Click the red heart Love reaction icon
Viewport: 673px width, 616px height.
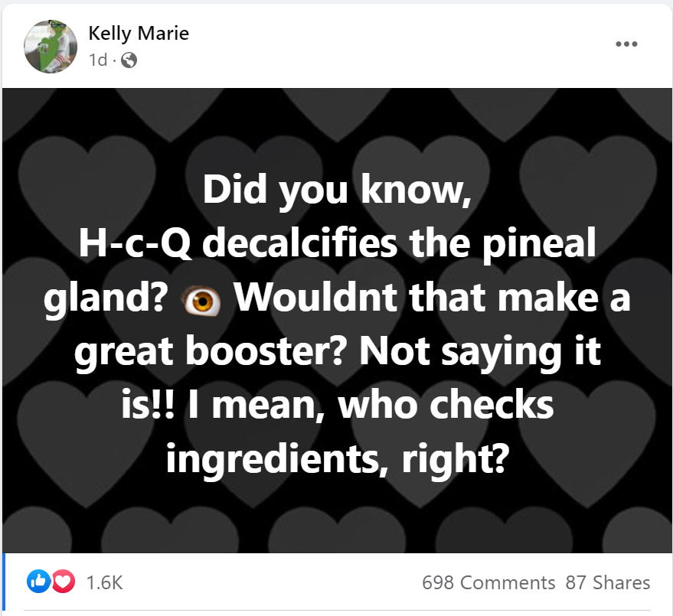(63, 582)
